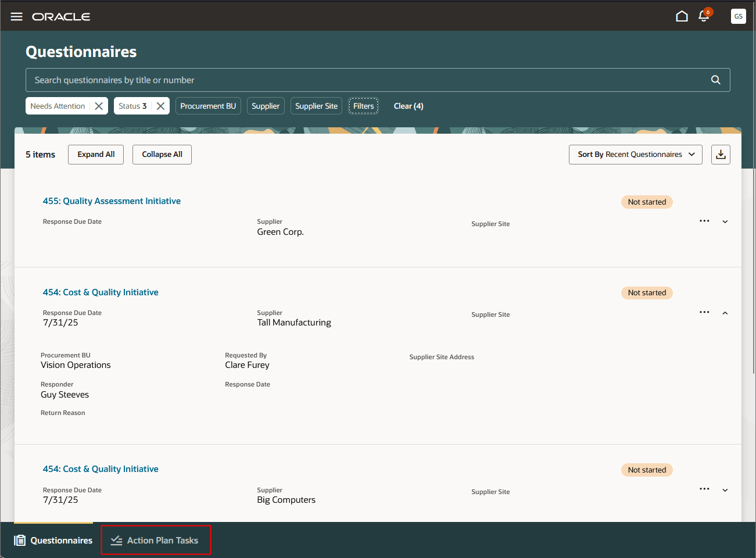
Task: Click the 5 items count text
Action: point(40,155)
